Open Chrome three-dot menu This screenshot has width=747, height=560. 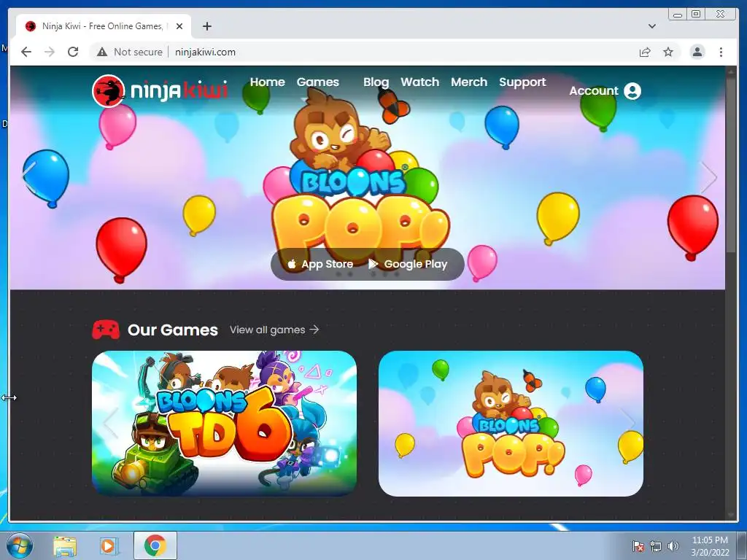tap(721, 52)
